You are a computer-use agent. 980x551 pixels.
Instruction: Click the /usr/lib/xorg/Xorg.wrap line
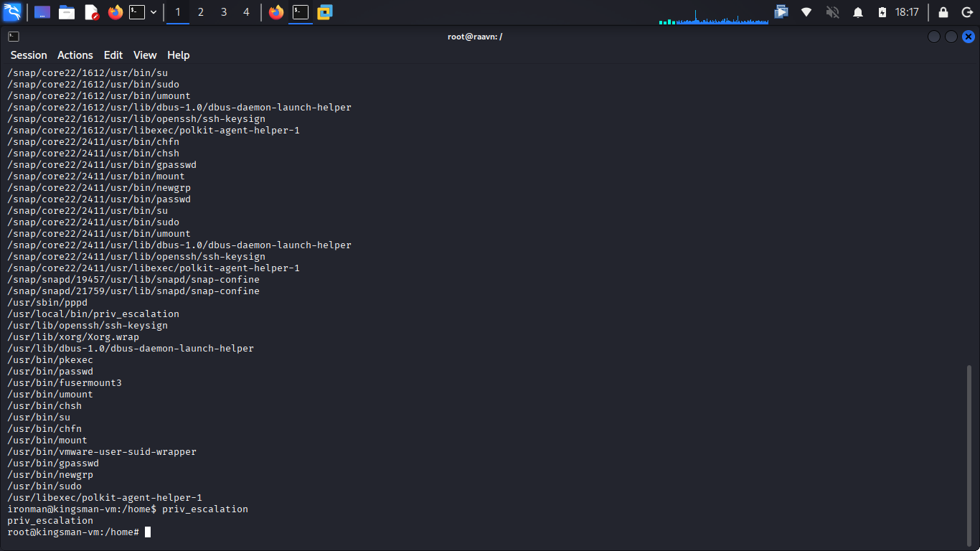(x=73, y=337)
